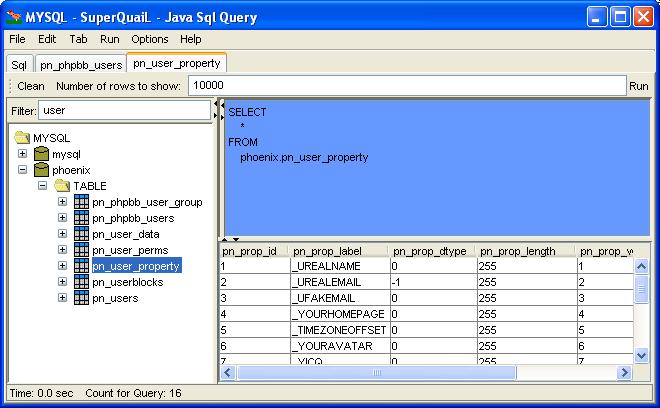Expand the pn_user_perms table node
Image resolution: width=660 pixels, height=408 pixels.
tap(63, 250)
